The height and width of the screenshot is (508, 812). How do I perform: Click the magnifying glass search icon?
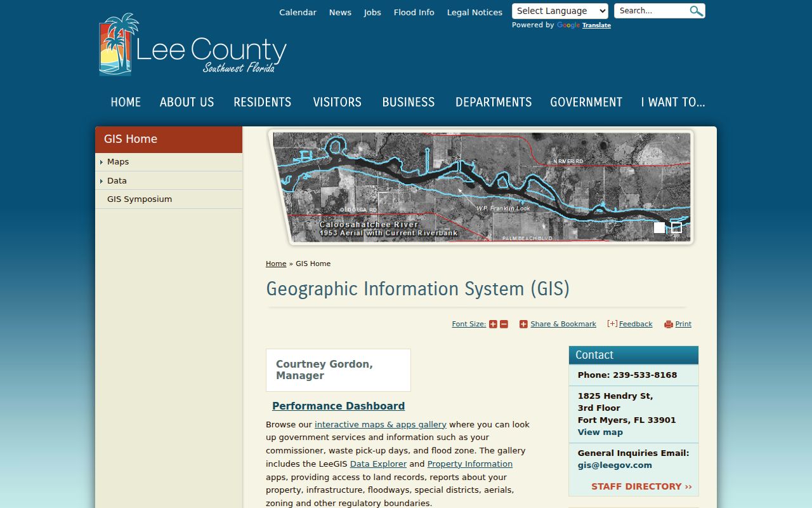pyautogui.click(x=696, y=11)
